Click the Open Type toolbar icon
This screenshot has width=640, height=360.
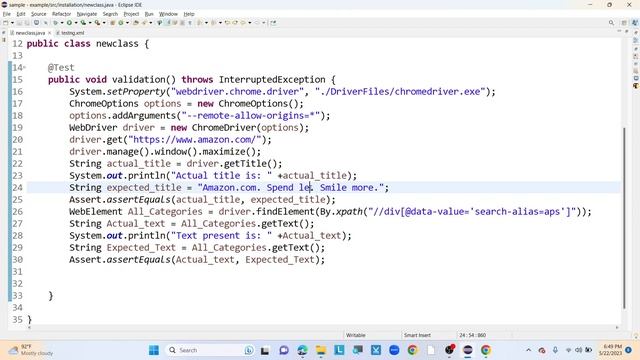point(136,23)
